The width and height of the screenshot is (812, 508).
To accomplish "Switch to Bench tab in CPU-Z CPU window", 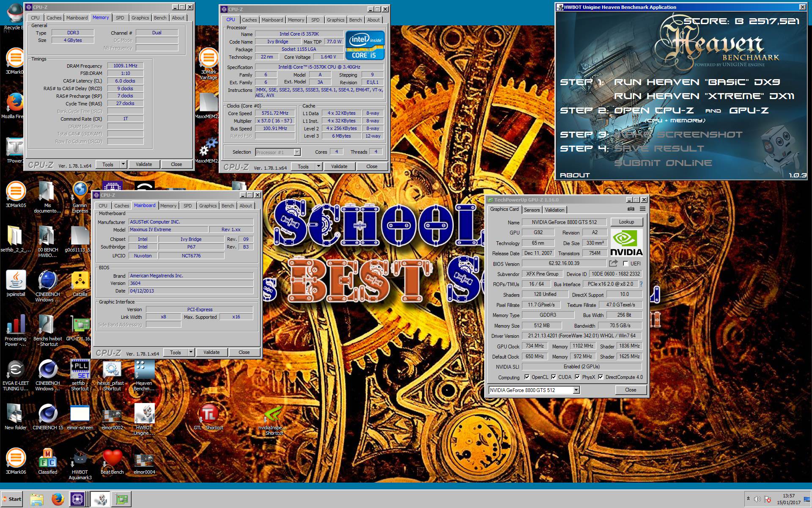I will (355, 20).
